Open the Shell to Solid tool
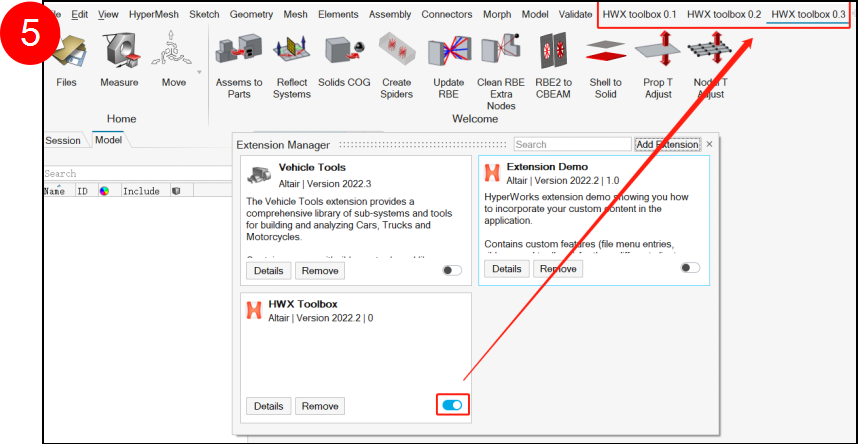The image size is (858, 444). pos(606,50)
